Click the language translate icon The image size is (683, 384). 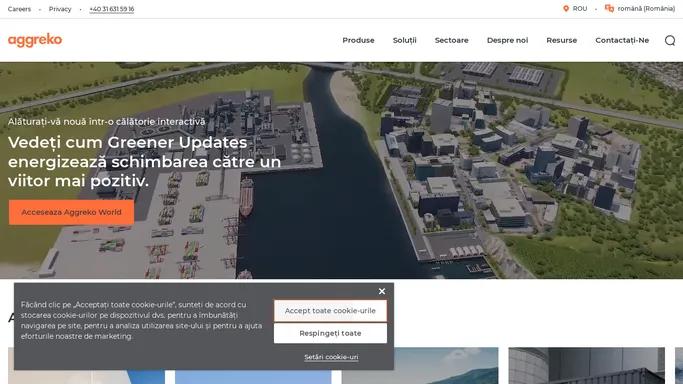[609, 9]
